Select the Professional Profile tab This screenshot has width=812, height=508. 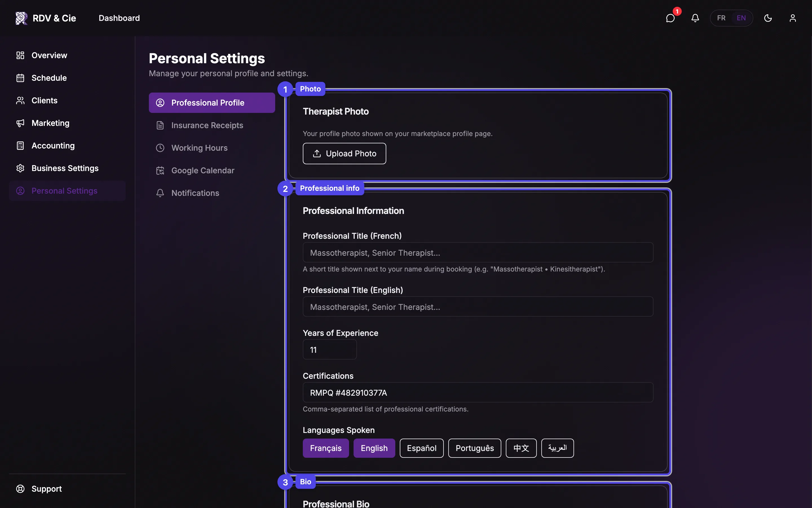(x=212, y=103)
